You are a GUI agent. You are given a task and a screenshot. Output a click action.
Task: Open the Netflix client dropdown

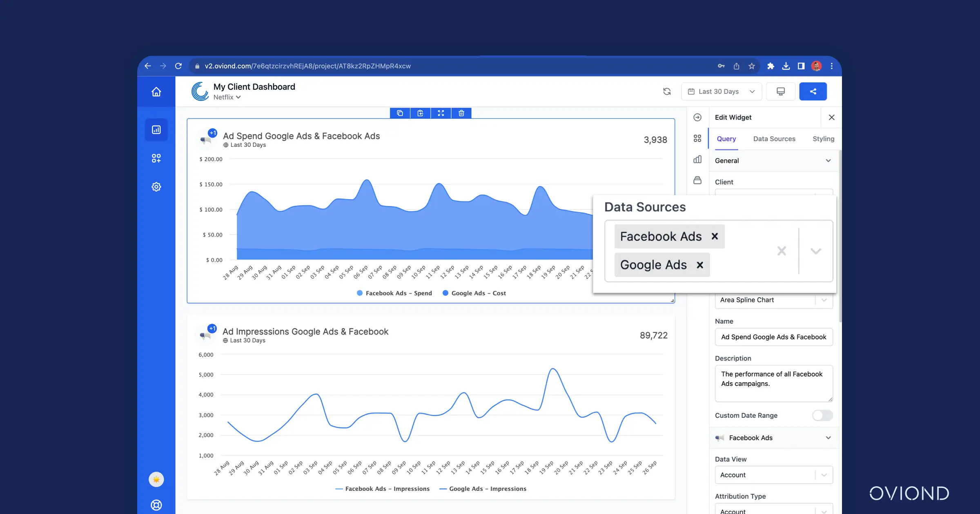(x=227, y=97)
